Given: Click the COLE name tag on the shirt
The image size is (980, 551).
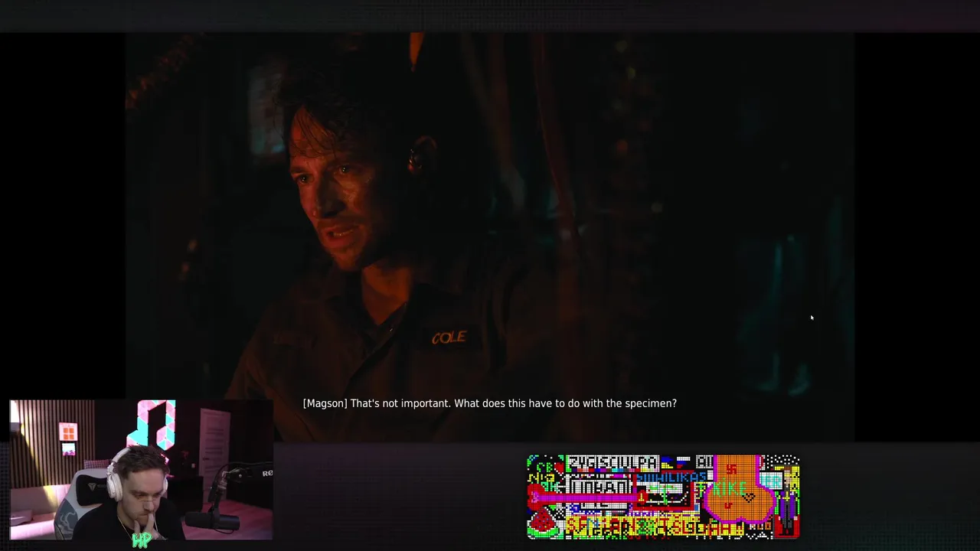Looking at the screenshot, I should pos(449,337).
